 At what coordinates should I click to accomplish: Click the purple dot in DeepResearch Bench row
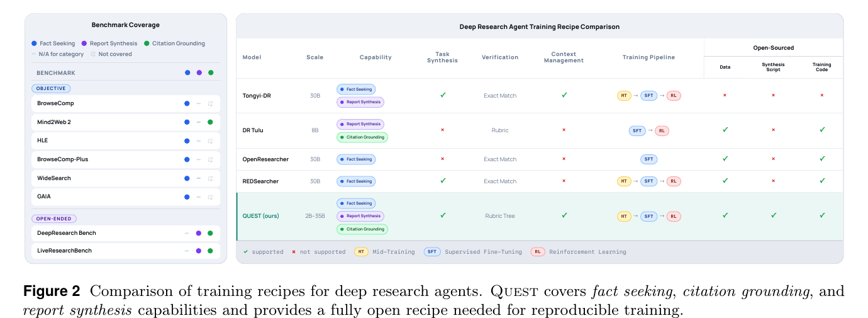[x=199, y=233]
